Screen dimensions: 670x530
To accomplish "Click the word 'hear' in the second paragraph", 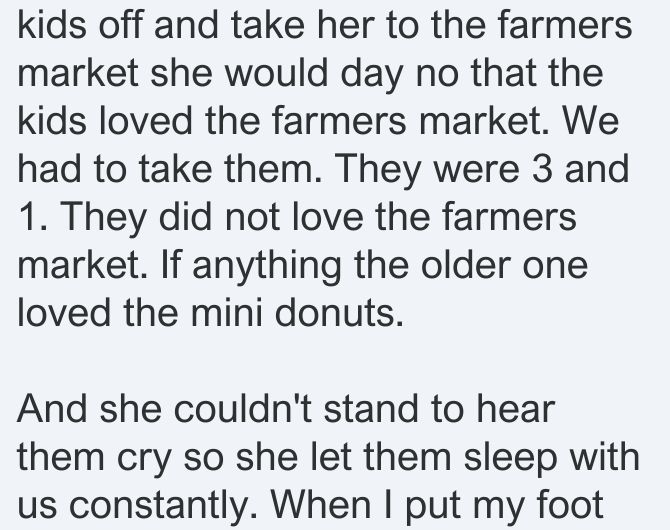I will (515, 408).
